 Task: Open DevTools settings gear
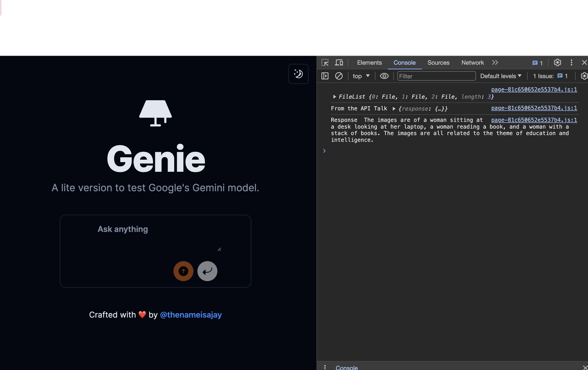(x=557, y=62)
